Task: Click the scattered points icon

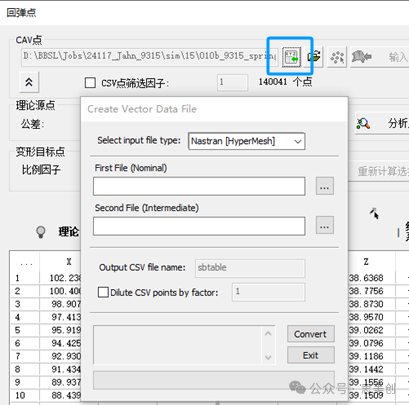Action: (337, 57)
